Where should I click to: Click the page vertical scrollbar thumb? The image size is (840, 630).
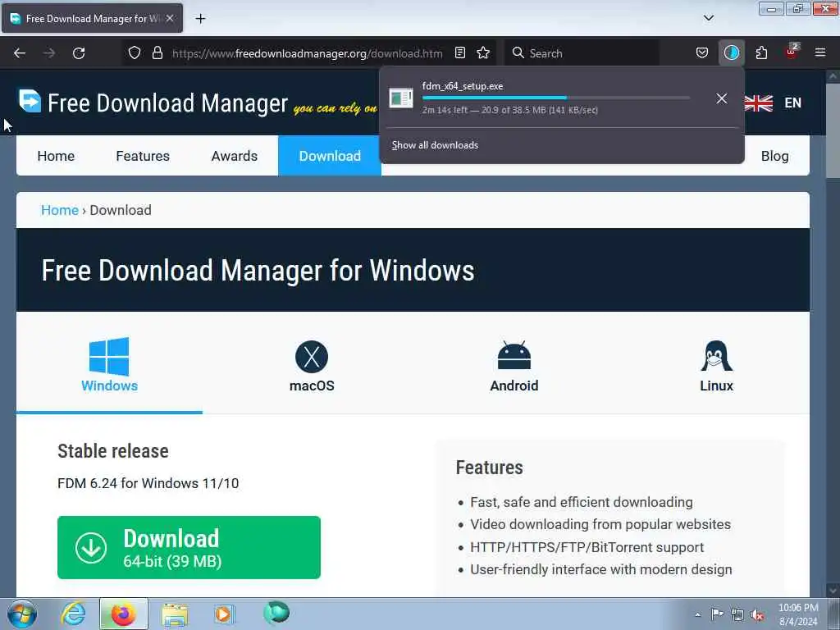pos(833,130)
